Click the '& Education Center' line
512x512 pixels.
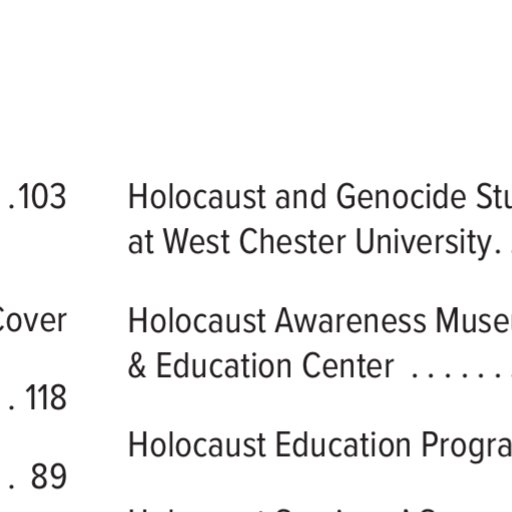tap(261, 365)
